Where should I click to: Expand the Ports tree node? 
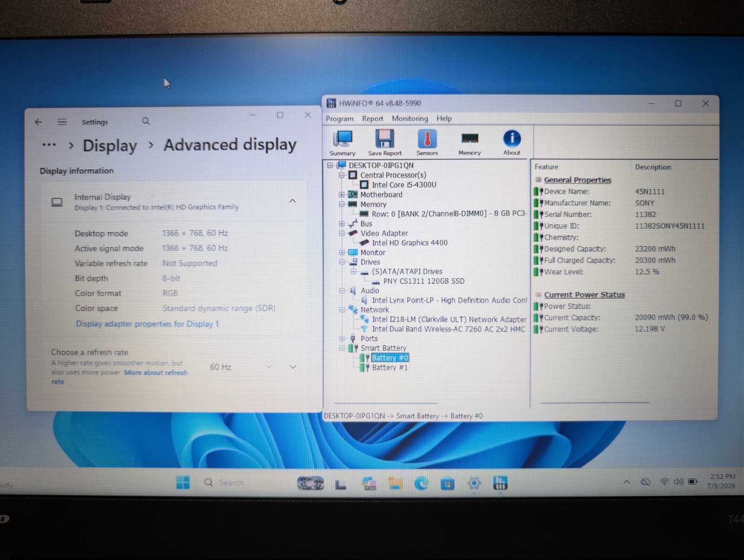(x=342, y=339)
